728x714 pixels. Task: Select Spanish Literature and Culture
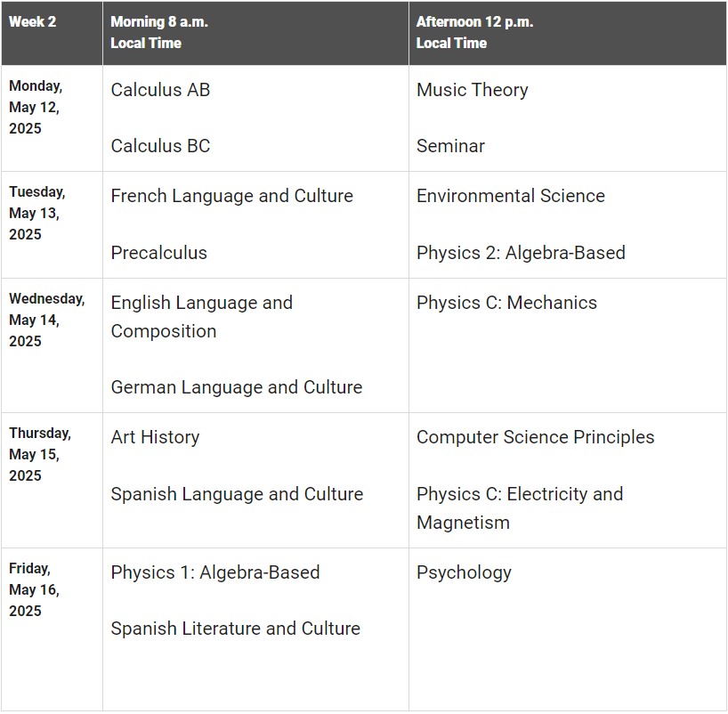pos(235,629)
